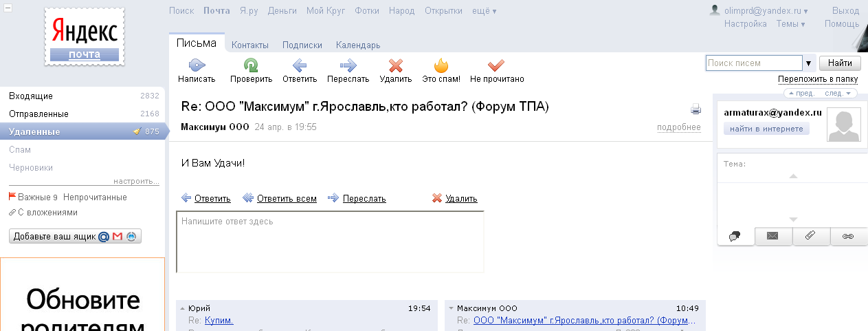The height and width of the screenshot is (331, 868).
Task: Click the reply text box
Action: click(x=330, y=242)
